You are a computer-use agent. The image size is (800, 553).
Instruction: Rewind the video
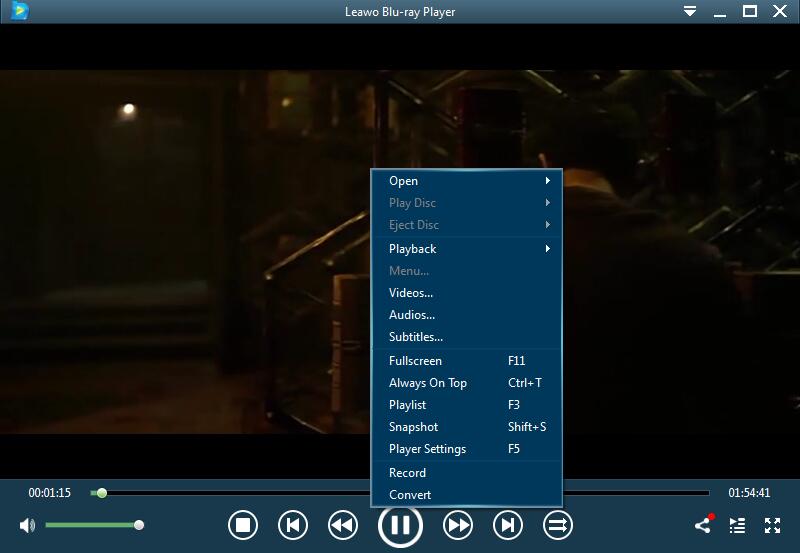pyautogui.click(x=343, y=525)
